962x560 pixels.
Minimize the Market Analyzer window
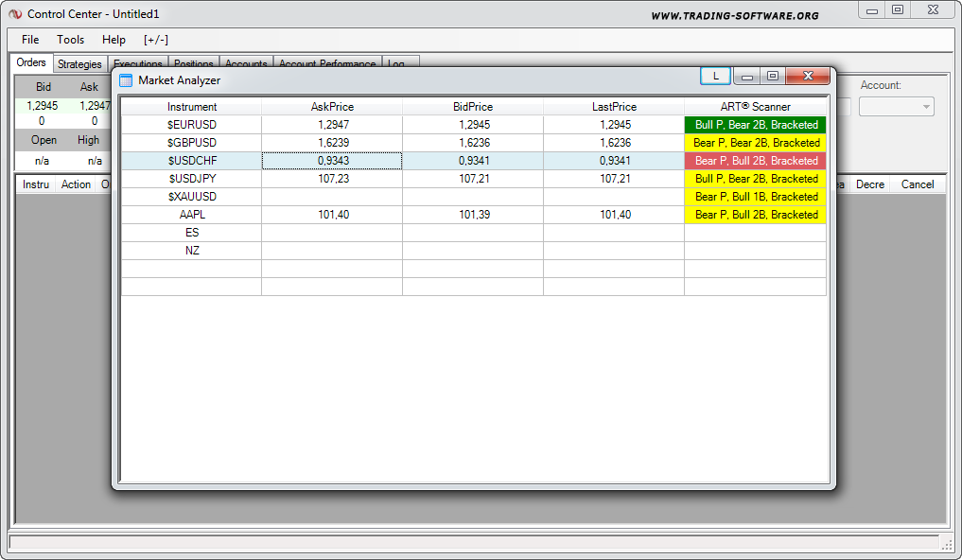click(746, 76)
